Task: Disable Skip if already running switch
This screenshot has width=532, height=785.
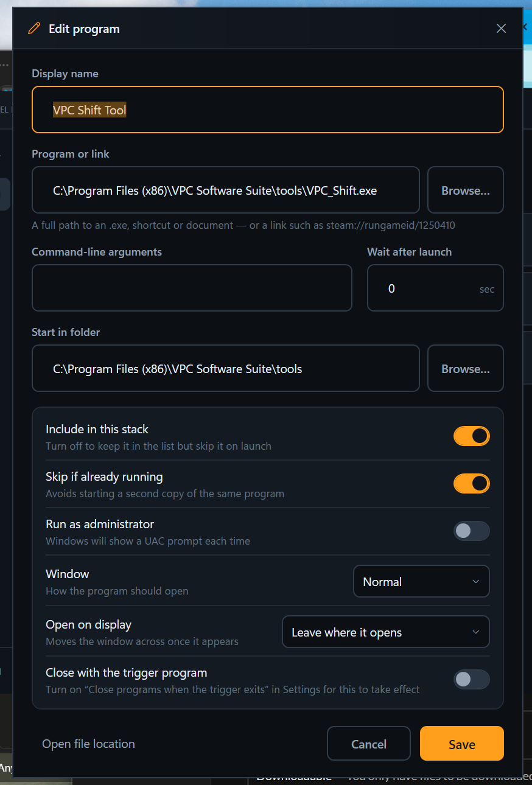Action: click(x=472, y=483)
